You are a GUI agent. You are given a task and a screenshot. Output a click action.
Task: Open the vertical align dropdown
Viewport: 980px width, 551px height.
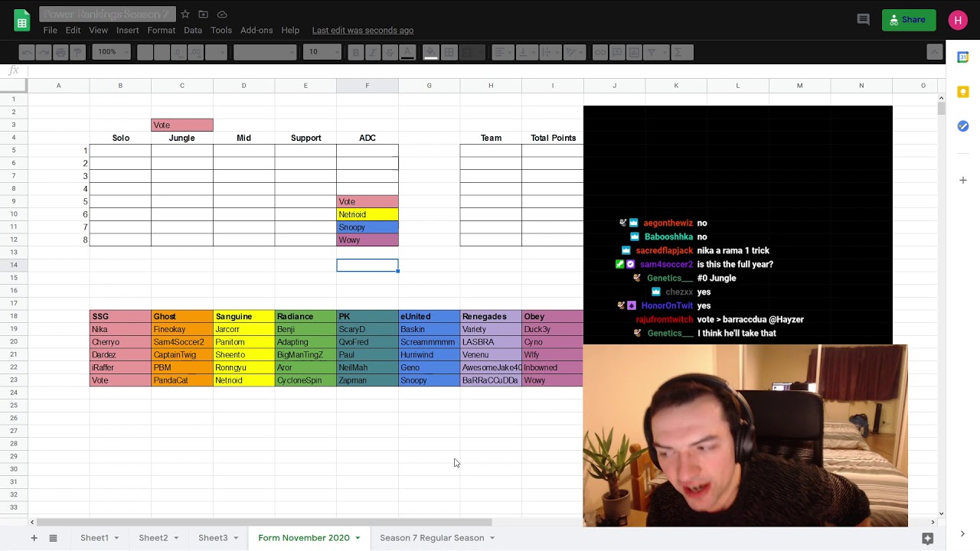[528, 52]
